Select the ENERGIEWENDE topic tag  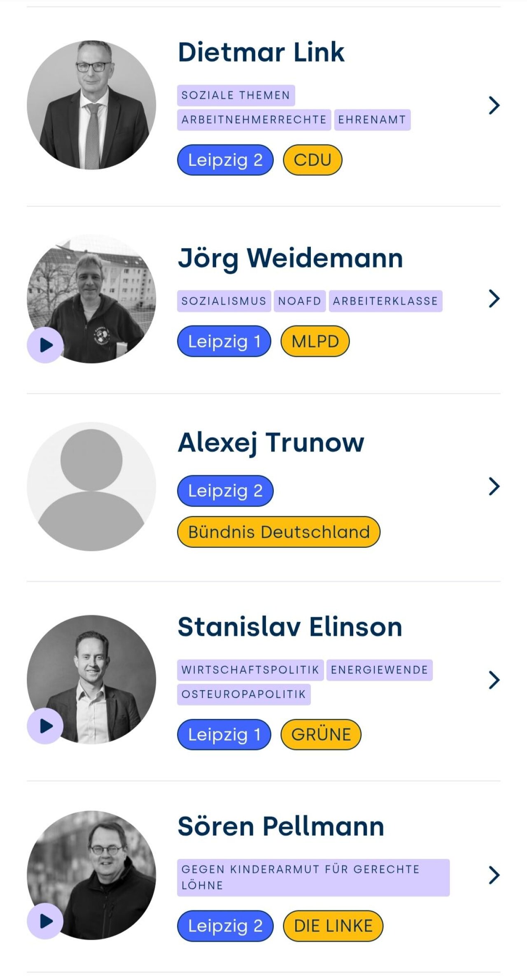(379, 670)
